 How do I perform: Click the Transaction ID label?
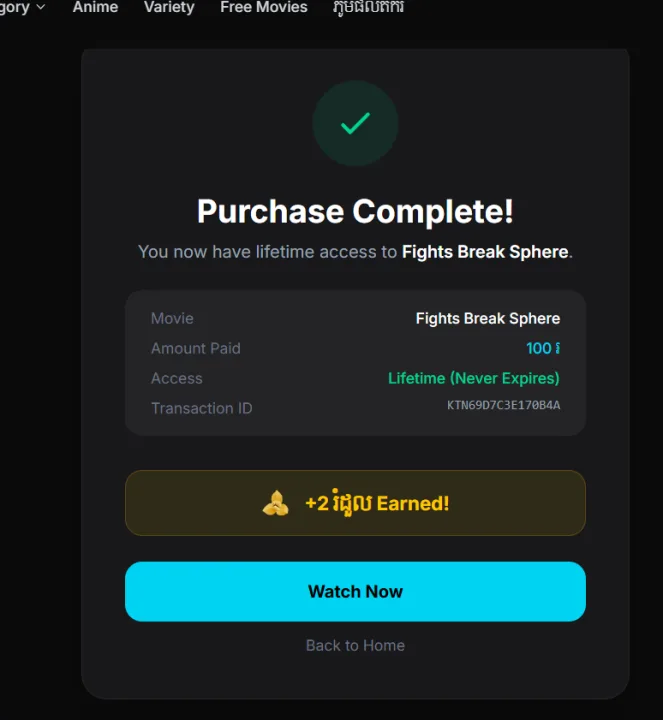[x=201, y=408]
